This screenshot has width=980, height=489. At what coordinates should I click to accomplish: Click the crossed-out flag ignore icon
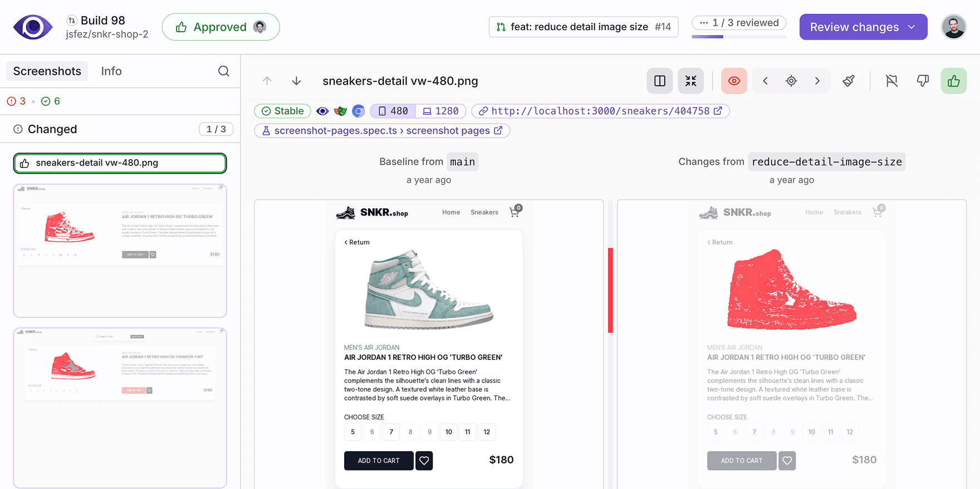click(x=892, y=81)
